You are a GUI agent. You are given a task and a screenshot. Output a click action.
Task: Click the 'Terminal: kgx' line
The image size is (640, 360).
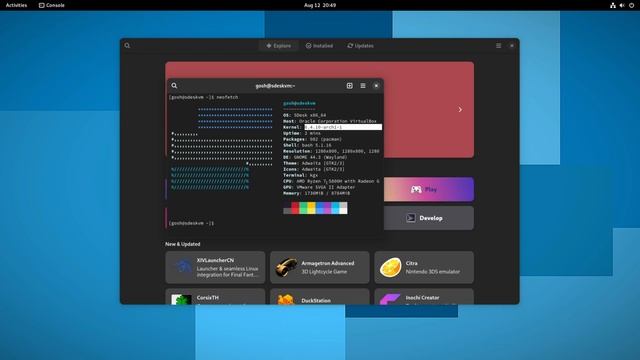pyautogui.click(x=300, y=175)
